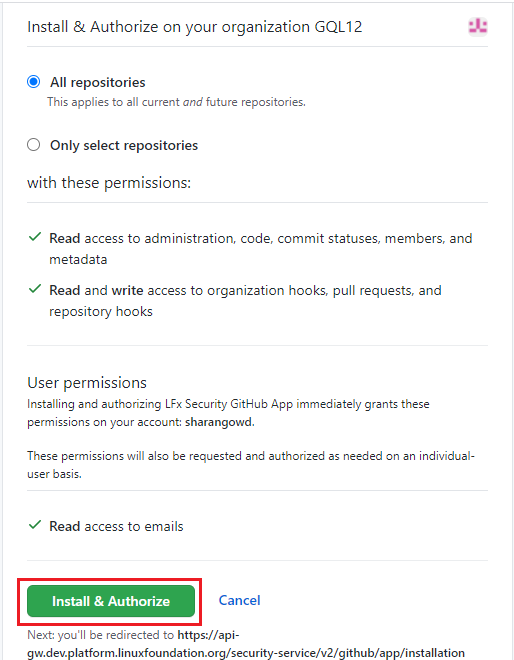Image resolution: width=514 pixels, height=660 pixels.
Task: Click the linuxfoundation.org redirect URL text
Action: tap(246, 644)
